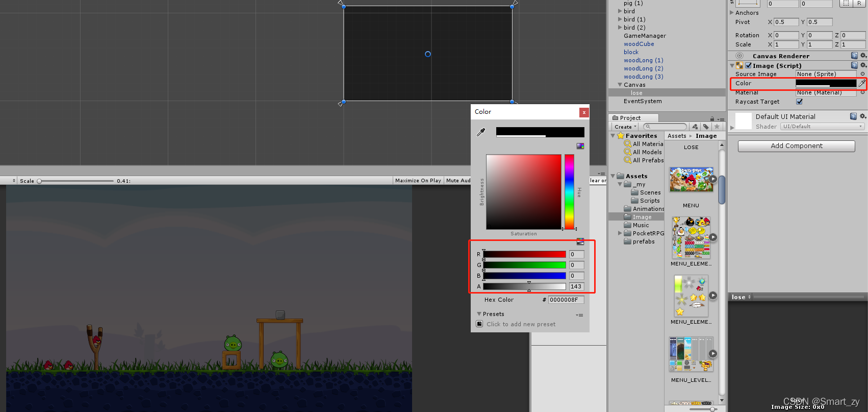Click the Material object picker circle
The width and height of the screenshot is (868, 412).
(862, 92)
